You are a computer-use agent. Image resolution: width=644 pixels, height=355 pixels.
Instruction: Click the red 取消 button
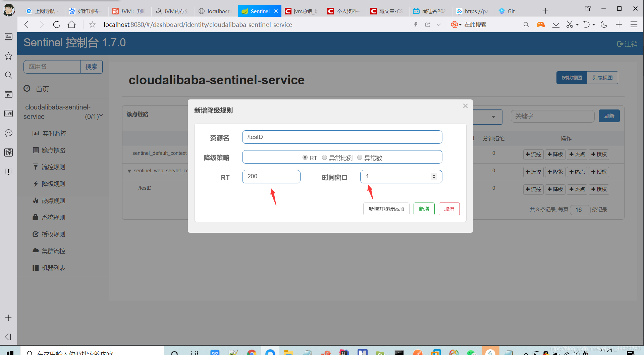click(x=449, y=209)
